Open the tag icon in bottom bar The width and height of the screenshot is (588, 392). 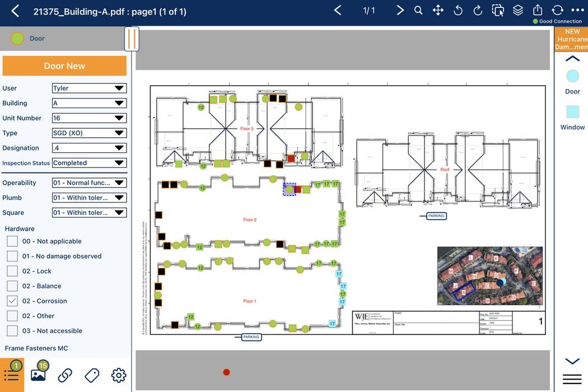tap(92, 375)
